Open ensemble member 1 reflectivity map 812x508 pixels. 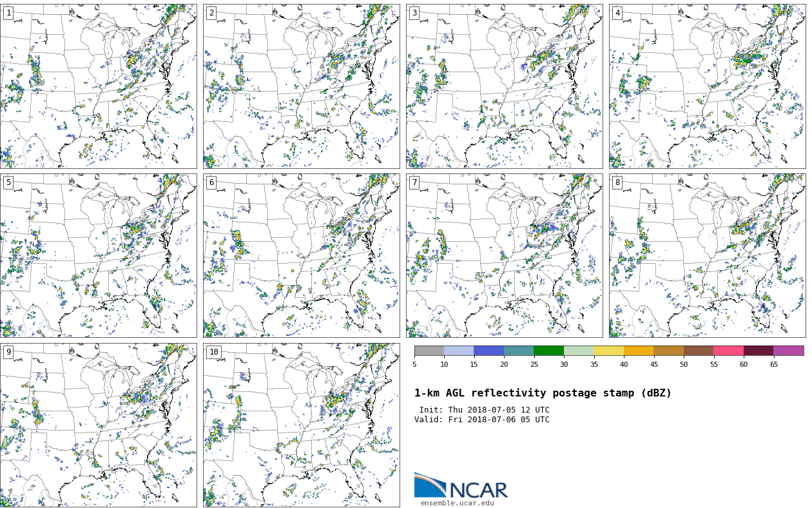(x=98, y=86)
